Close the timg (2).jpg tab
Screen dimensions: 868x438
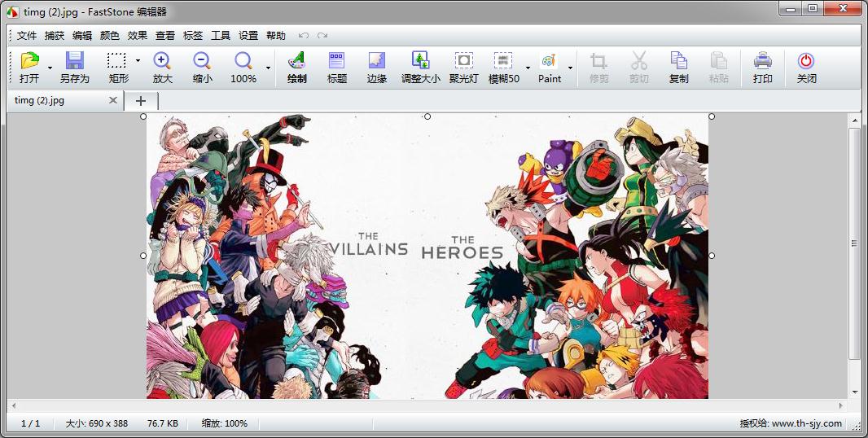pyautogui.click(x=113, y=100)
